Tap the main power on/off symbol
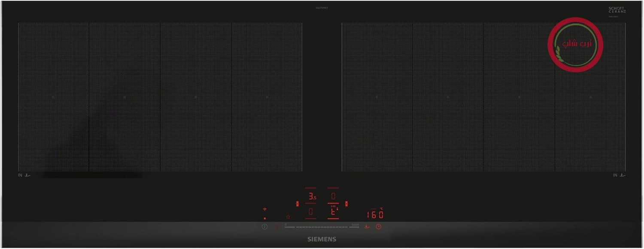The width and height of the screenshot is (644, 249). 264,227
